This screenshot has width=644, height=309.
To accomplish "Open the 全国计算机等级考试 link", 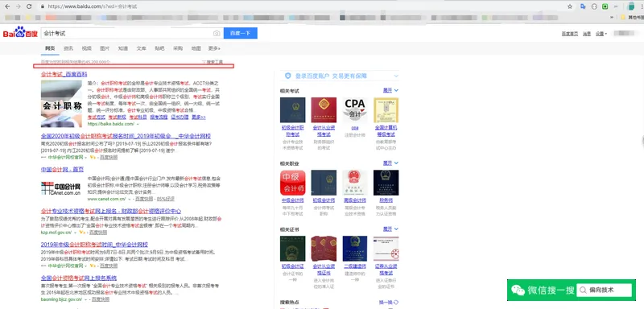I will click(x=386, y=131).
